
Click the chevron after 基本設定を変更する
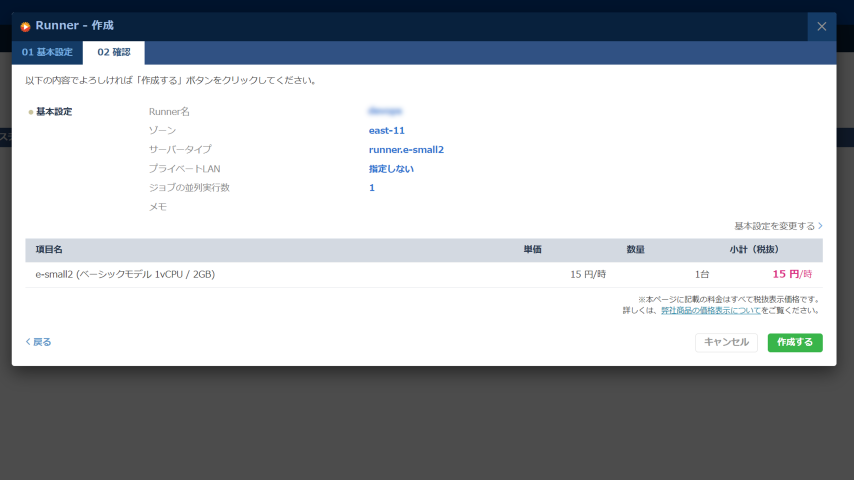[x=820, y=226]
